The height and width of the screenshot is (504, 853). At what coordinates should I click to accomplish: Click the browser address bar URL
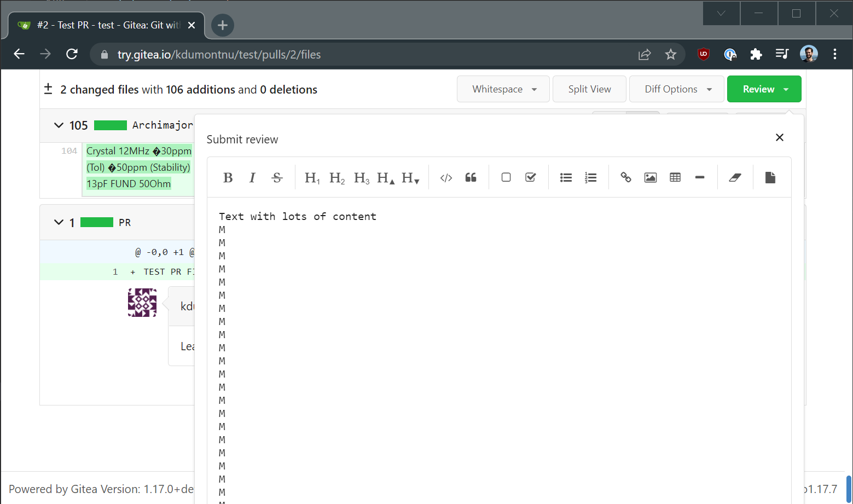(219, 55)
